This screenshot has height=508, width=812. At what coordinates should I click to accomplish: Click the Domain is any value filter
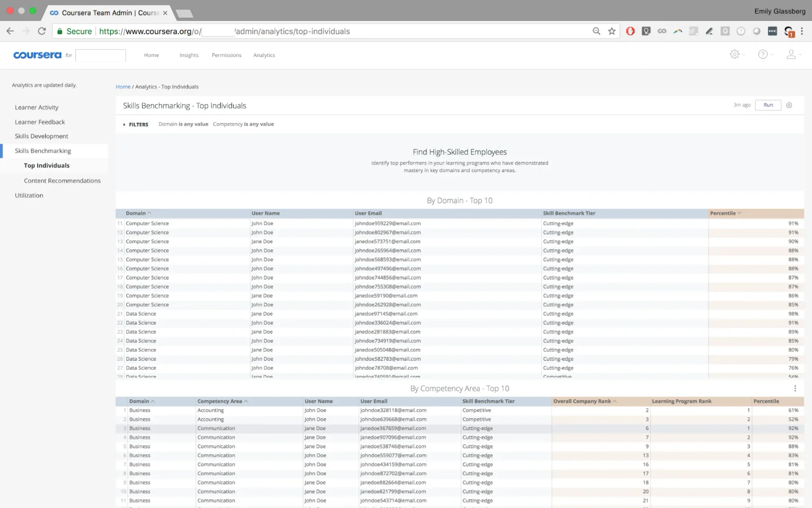(183, 124)
